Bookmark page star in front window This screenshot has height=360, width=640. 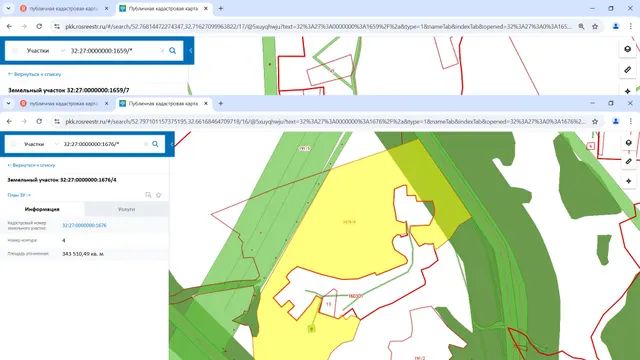(x=595, y=121)
